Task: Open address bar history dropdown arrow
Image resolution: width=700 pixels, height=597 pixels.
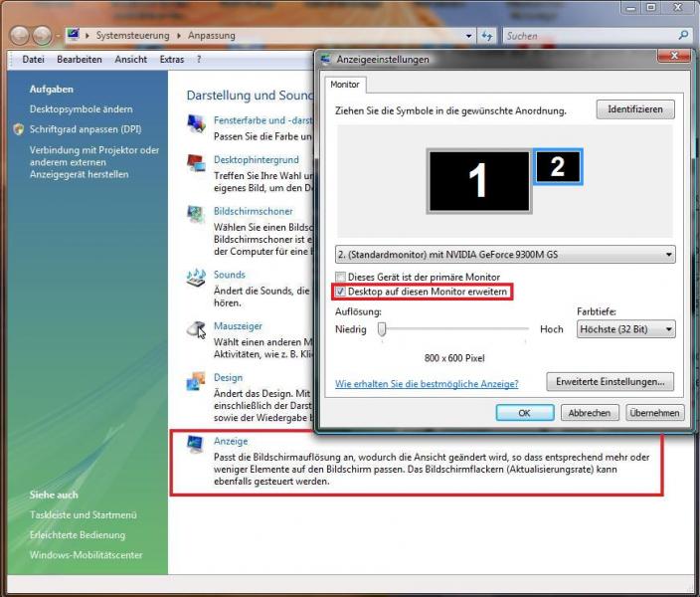Action: click(x=468, y=36)
